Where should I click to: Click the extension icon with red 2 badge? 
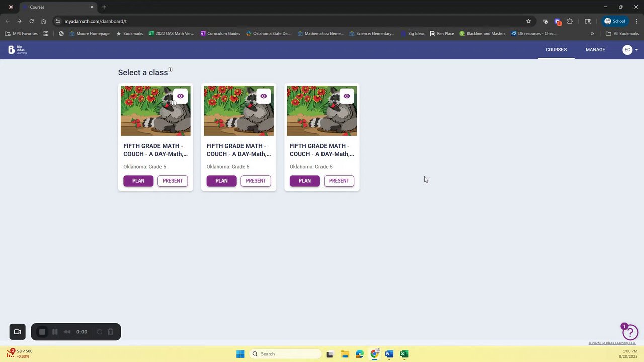point(557,22)
